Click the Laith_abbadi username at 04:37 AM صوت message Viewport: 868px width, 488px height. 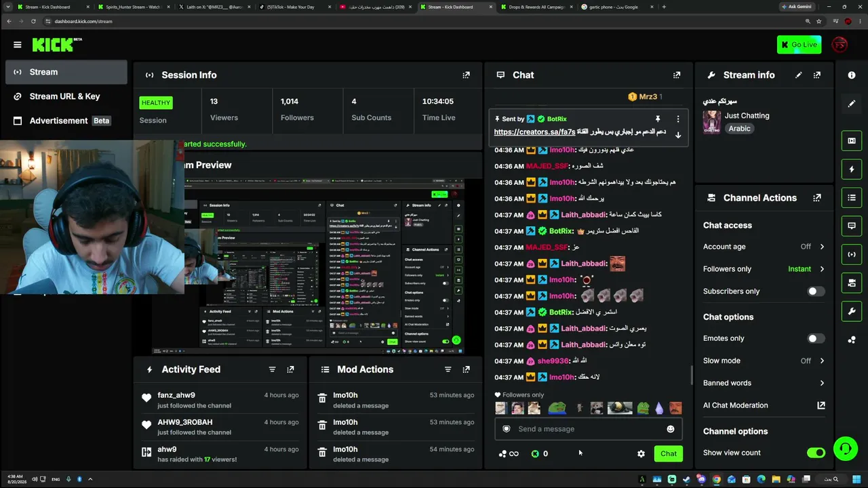pyautogui.click(x=583, y=329)
